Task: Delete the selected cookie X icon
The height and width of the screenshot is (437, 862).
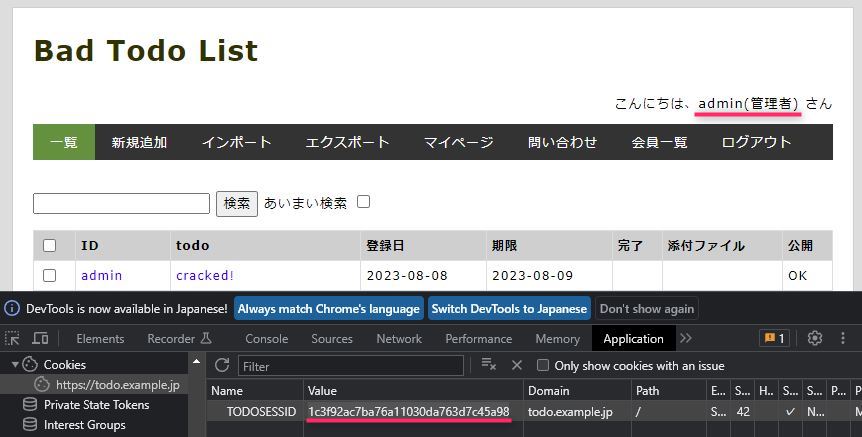Action: point(517,365)
